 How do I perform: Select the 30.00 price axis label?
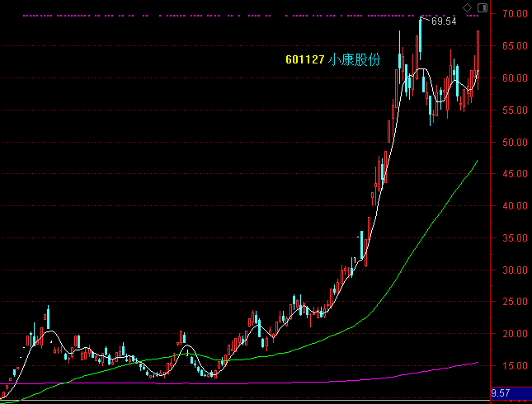515,270
